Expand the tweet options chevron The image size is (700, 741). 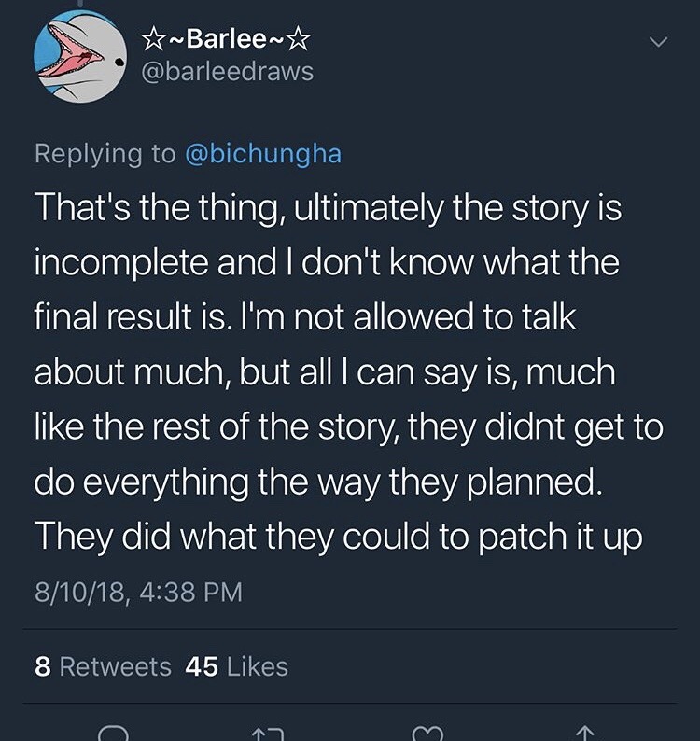click(x=659, y=43)
